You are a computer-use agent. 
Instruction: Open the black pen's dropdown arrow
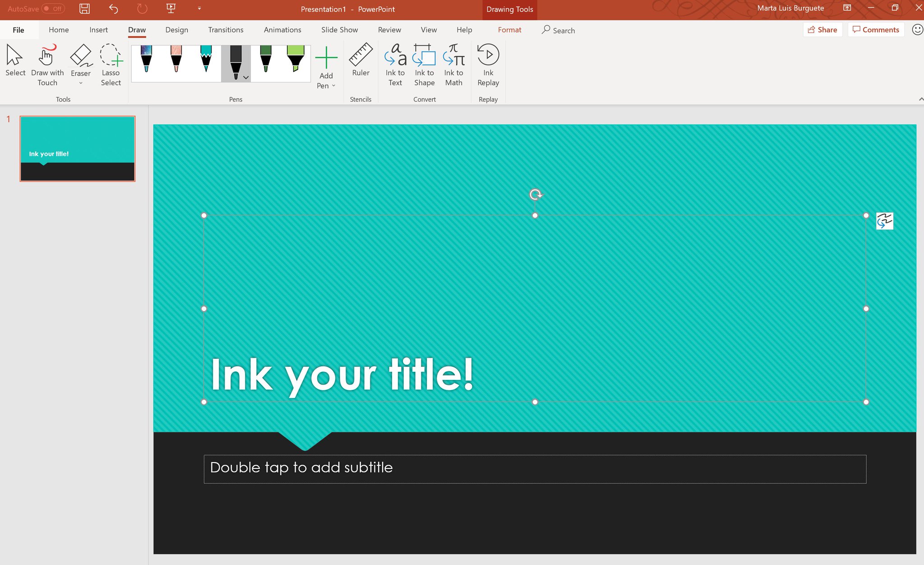[246, 78]
